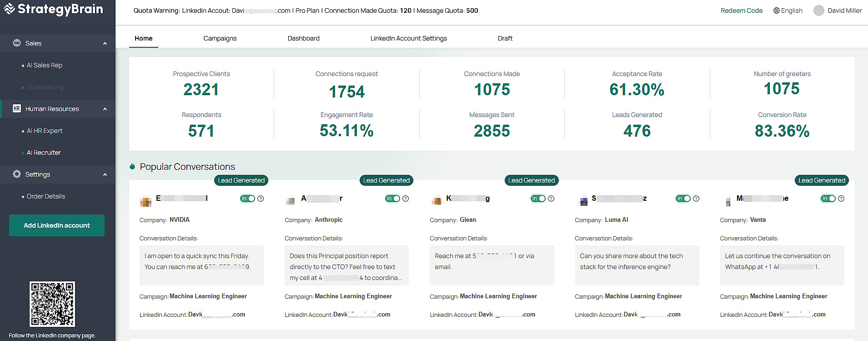The image size is (868, 341).
Task: Click the globe icon next to English
Action: 776,10
